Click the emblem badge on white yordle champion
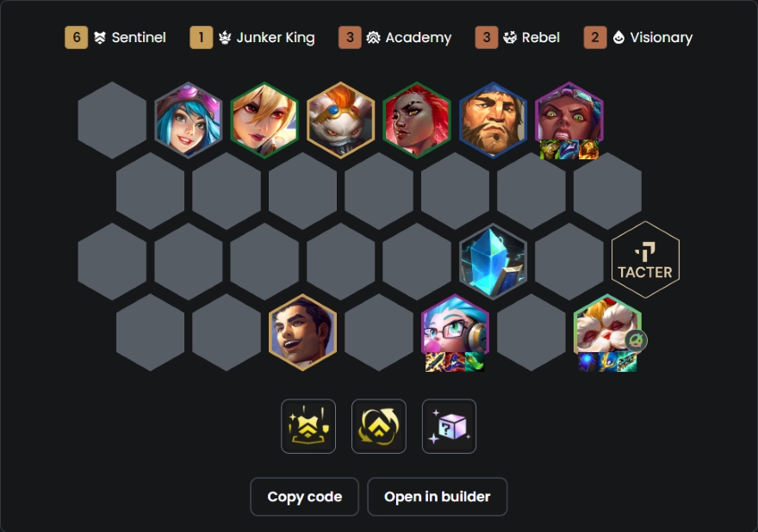The image size is (758, 532). [x=636, y=340]
